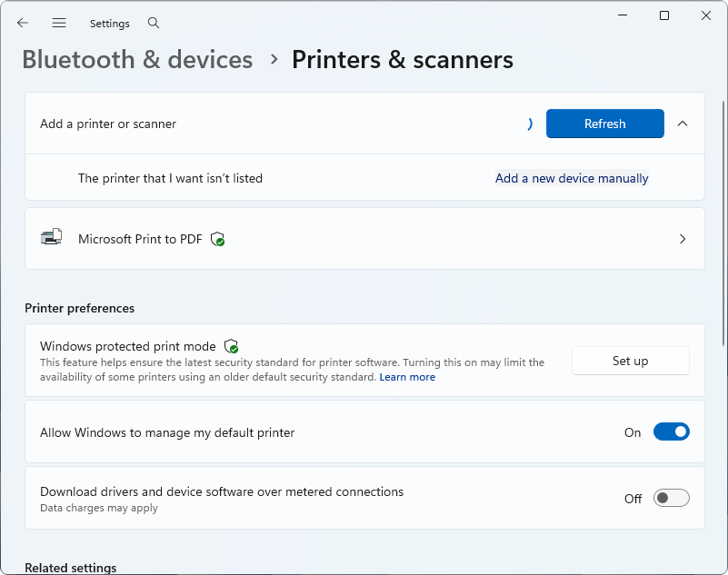Click the Refresh button
This screenshot has width=728, height=575.
[x=605, y=124]
